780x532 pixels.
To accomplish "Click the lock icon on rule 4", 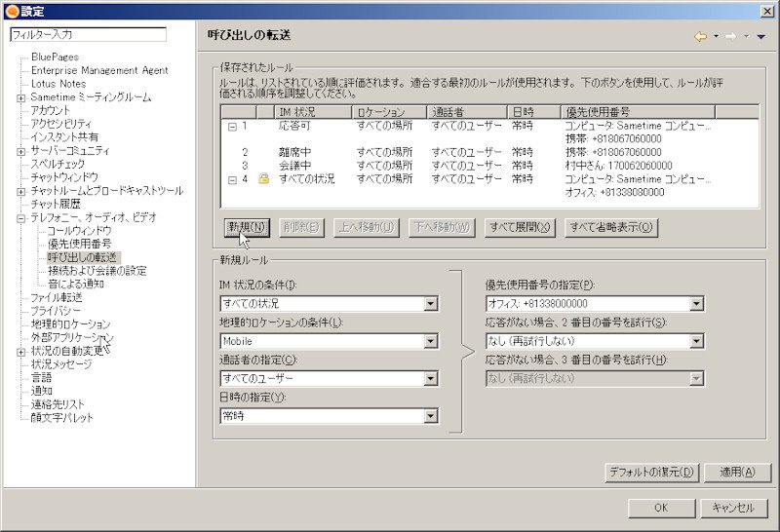I will [263, 179].
